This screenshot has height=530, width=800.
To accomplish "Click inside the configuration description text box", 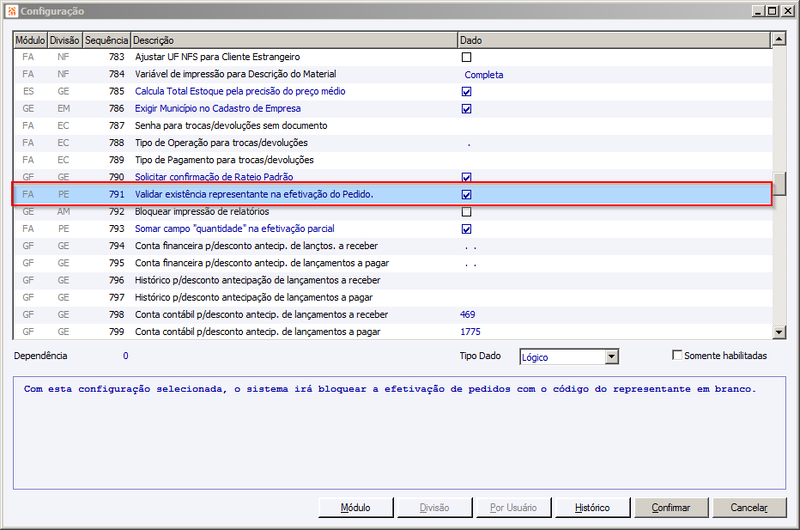I will point(399,433).
